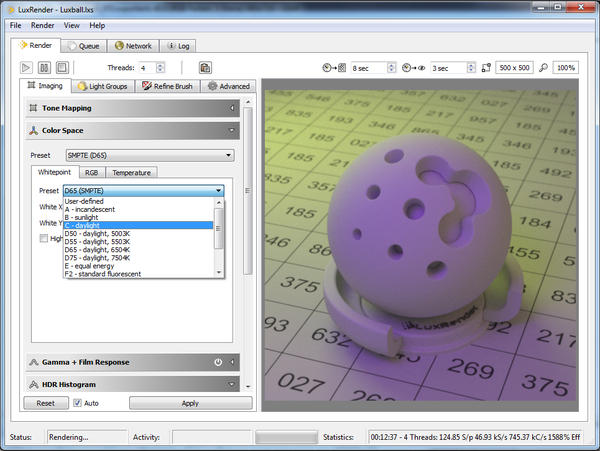Click the clock icon for display update interval
This screenshot has height=451, width=600.
click(x=327, y=68)
